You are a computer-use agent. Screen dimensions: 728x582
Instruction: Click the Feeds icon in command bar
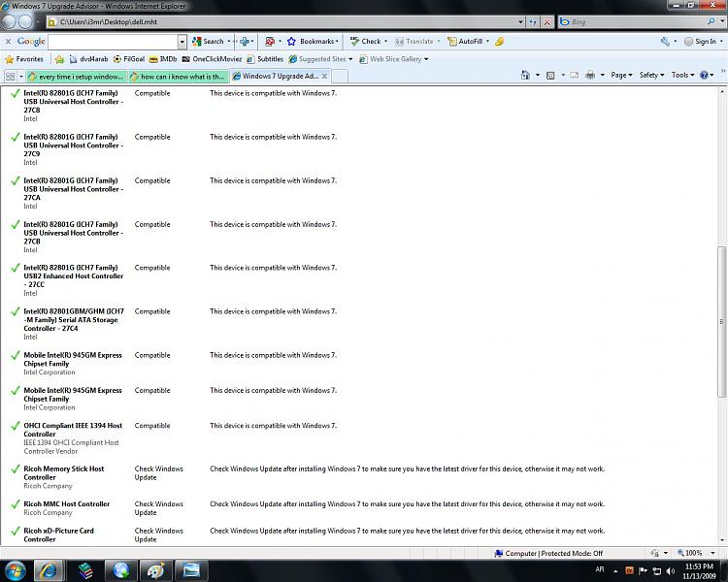tap(550, 75)
